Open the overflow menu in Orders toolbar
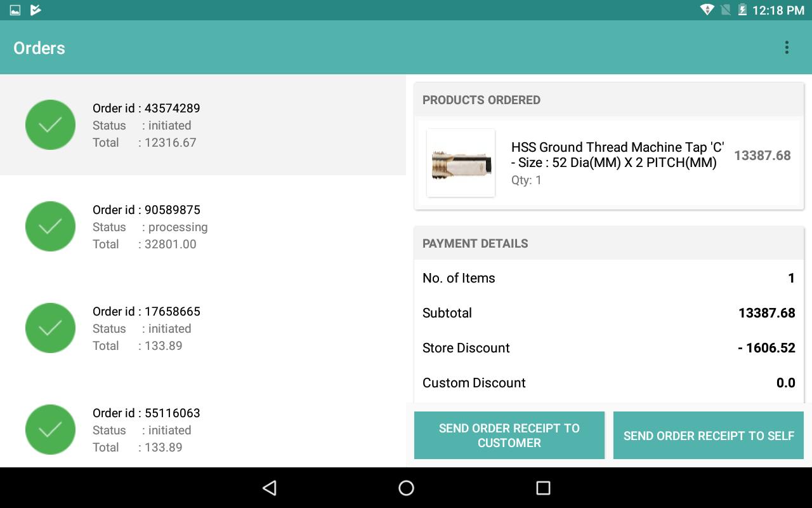Viewport: 812px width, 508px height. (x=786, y=48)
